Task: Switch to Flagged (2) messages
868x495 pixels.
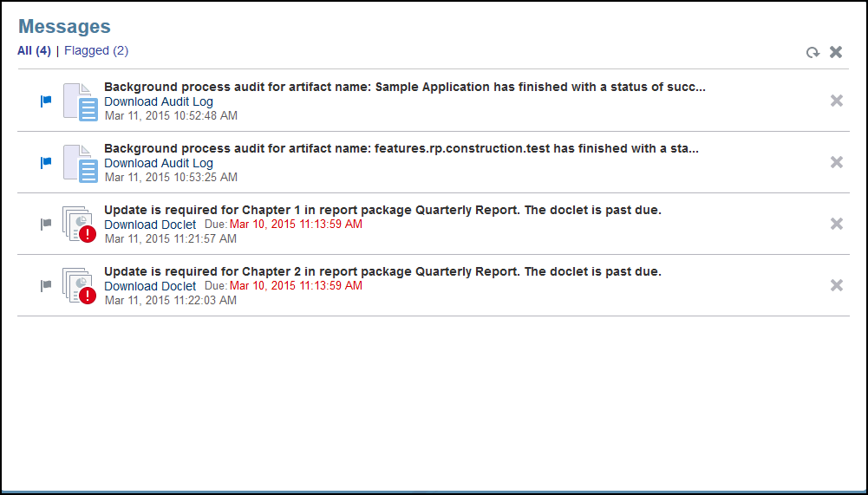Action: 96,50
